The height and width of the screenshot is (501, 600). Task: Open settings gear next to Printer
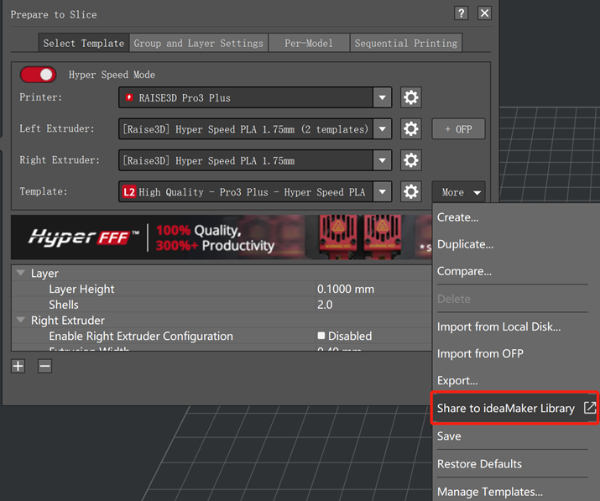click(410, 98)
